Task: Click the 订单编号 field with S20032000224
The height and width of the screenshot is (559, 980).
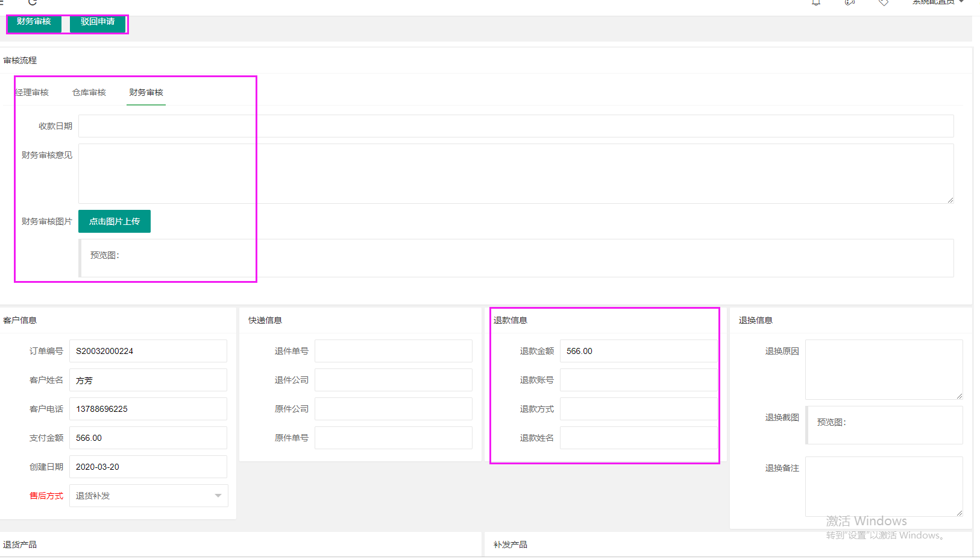Action: 148,351
